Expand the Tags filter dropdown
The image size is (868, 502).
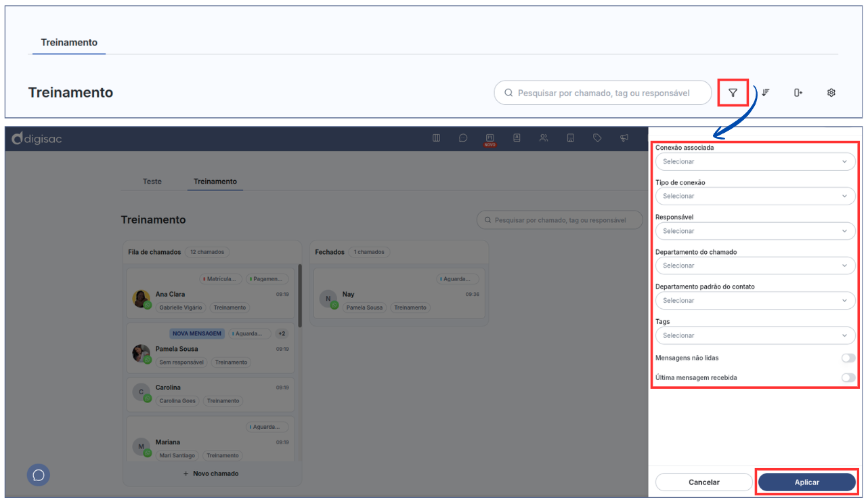(x=755, y=335)
